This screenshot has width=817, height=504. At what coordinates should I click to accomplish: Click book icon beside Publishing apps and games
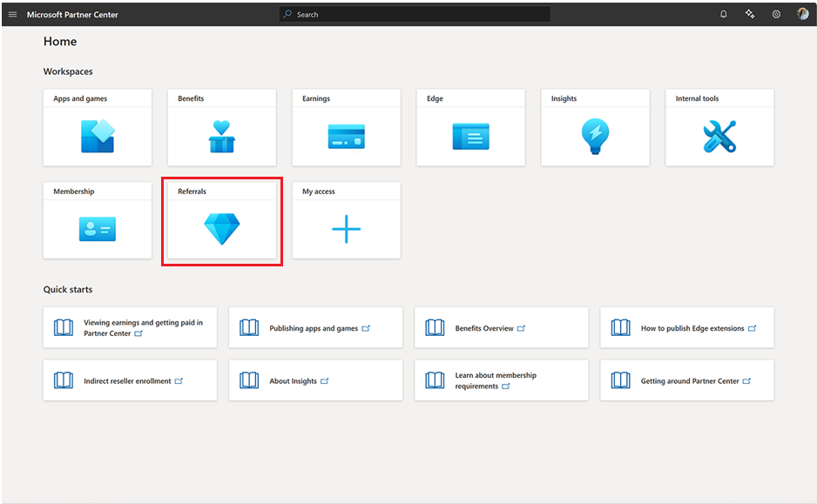point(249,327)
